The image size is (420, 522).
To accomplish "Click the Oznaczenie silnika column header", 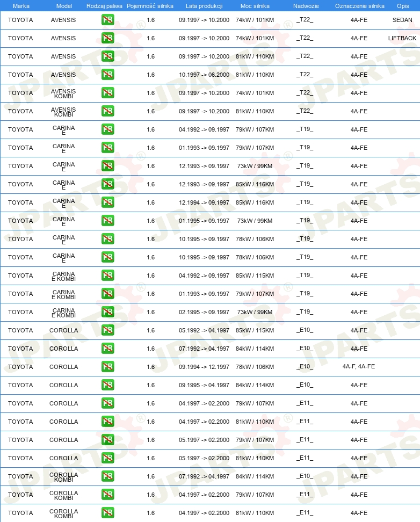I will click(360, 6).
